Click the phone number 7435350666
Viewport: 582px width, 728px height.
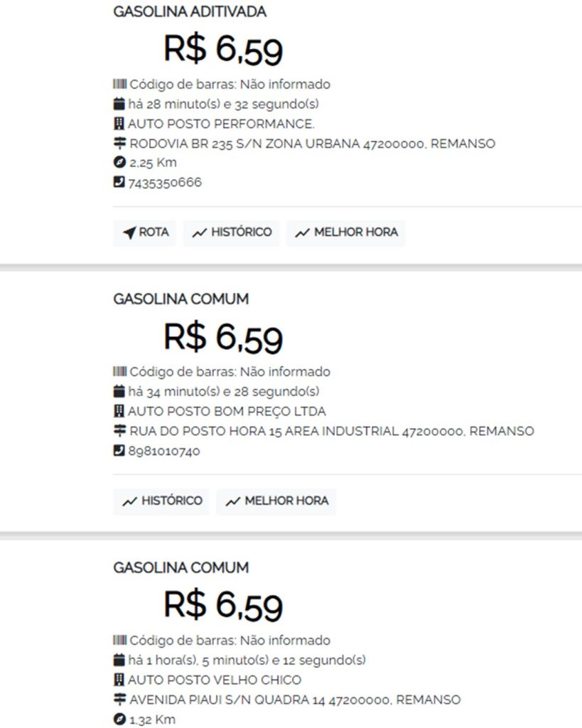click(165, 183)
